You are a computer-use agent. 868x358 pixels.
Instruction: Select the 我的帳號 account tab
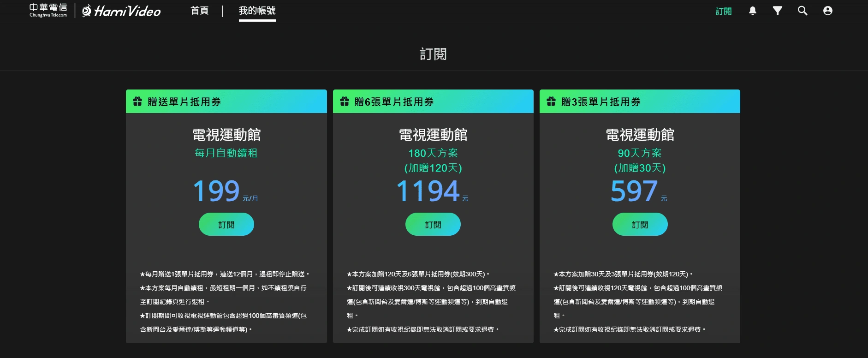click(257, 11)
